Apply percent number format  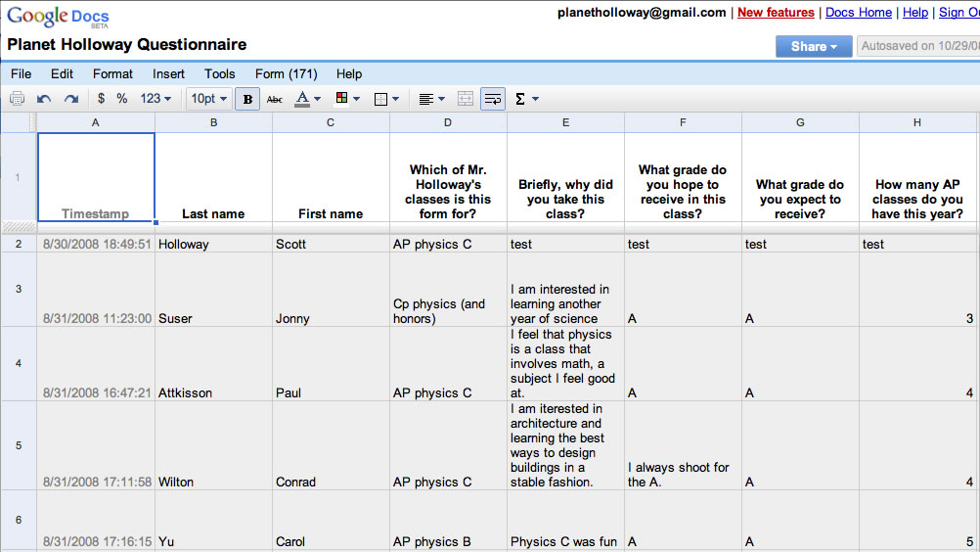click(122, 99)
